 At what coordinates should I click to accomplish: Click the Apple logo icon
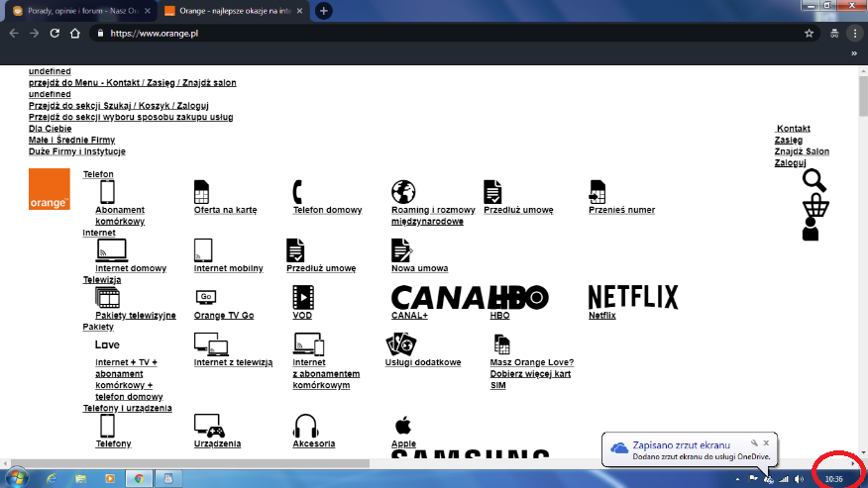[402, 426]
